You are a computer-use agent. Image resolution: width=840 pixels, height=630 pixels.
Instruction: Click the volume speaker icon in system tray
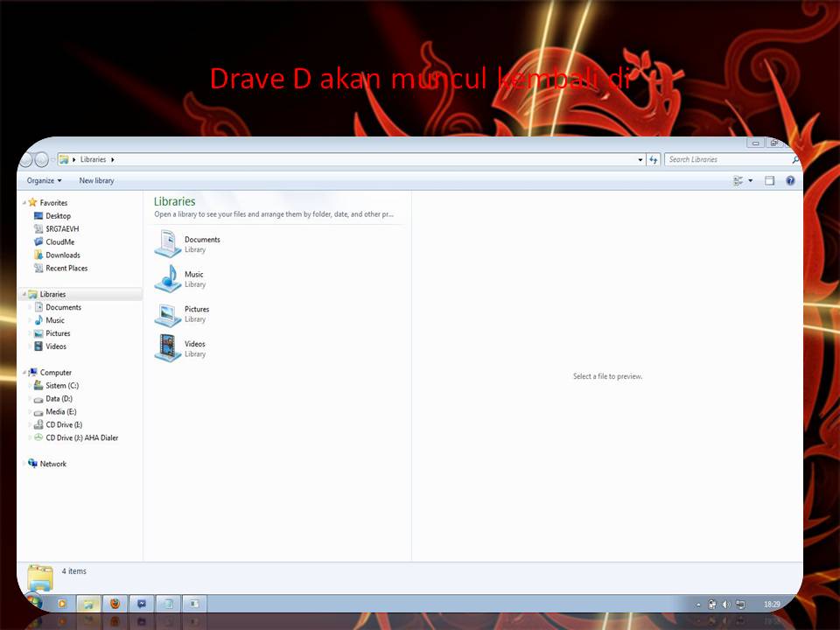coord(726,605)
